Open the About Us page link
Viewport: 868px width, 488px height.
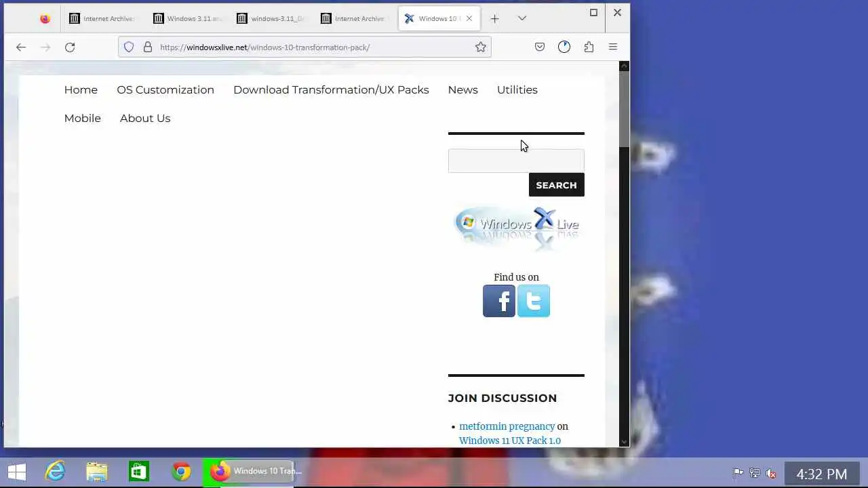[x=145, y=118]
